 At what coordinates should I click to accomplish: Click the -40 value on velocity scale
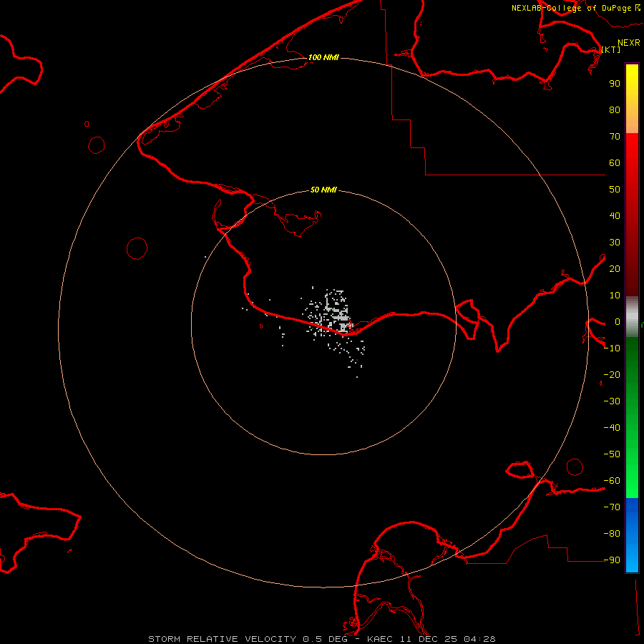[x=612, y=428]
